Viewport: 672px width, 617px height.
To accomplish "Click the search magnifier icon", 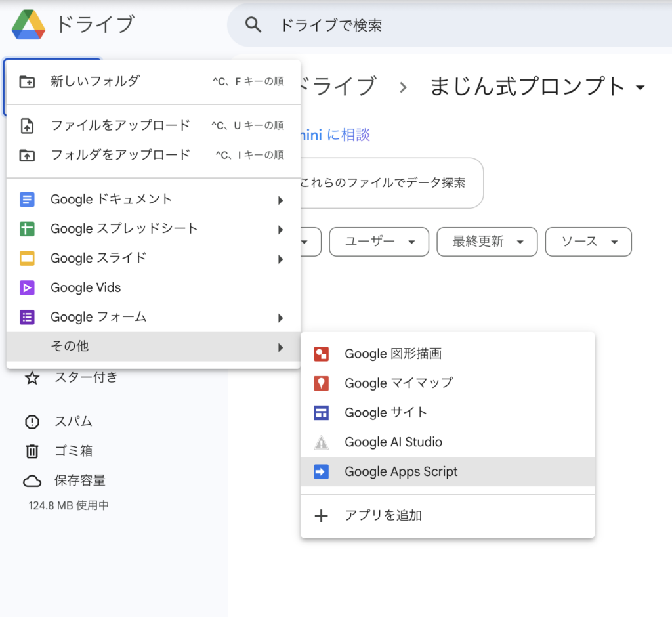I will [253, 25].
